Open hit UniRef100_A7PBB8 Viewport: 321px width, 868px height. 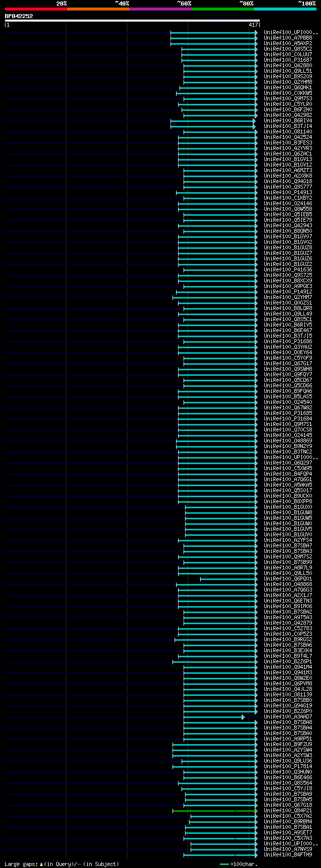pyautogui.click(x=288, y=38)
